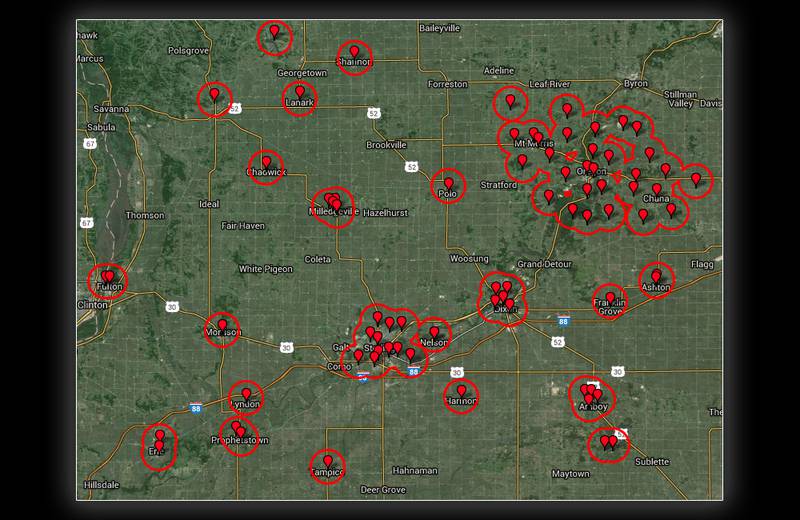Select the Morrison map pin

(222, 325)
